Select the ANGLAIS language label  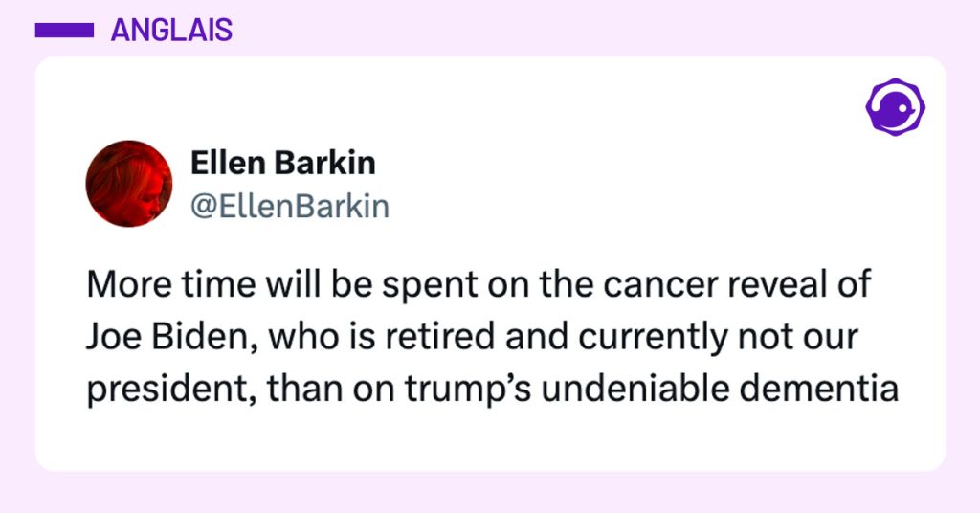(171, 31)
